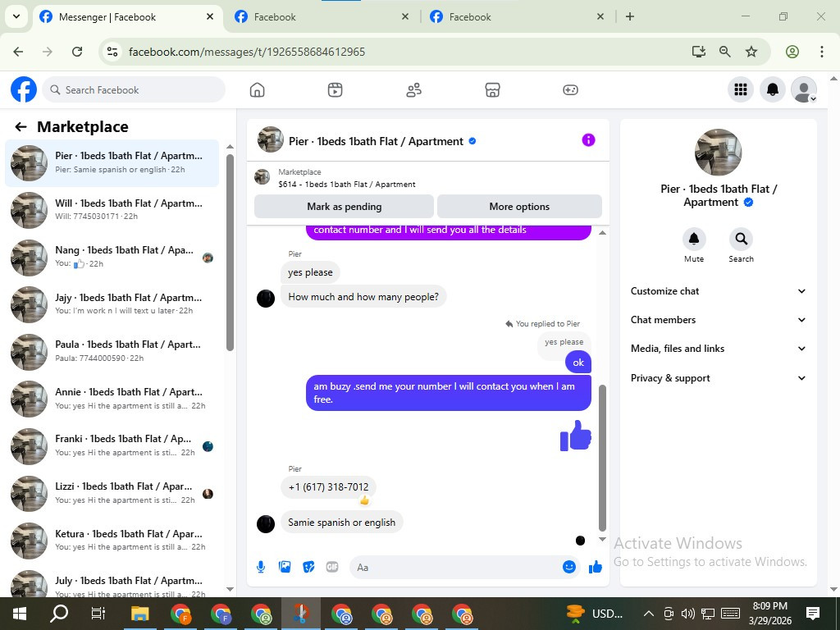Screen dimensions: 840x630
Task: Choose a sticker icon
Action: [308, 567]
